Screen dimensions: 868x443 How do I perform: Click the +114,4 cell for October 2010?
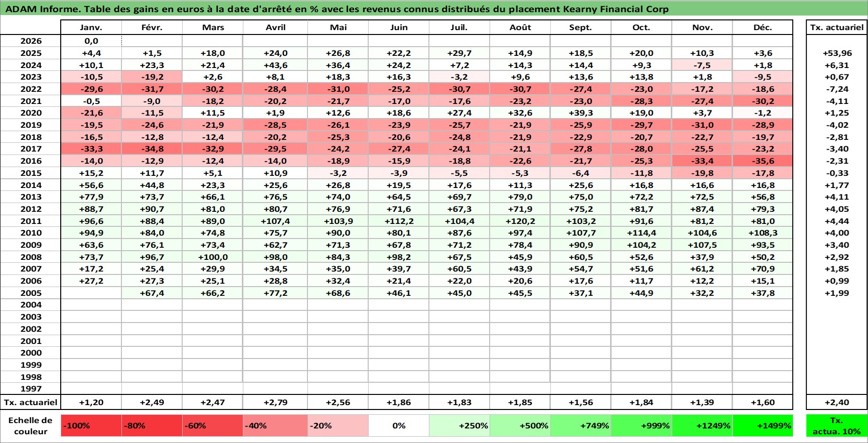tap(641, 233)
